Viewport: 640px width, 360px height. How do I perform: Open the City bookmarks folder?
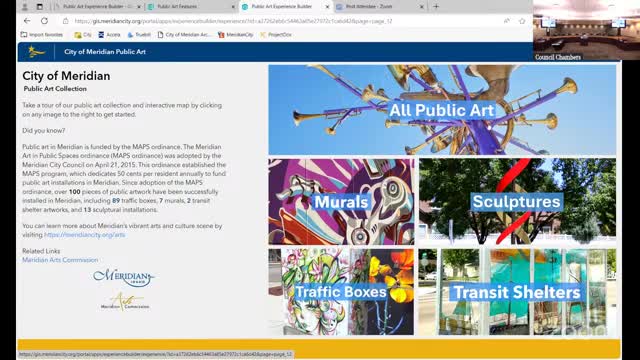83,35
